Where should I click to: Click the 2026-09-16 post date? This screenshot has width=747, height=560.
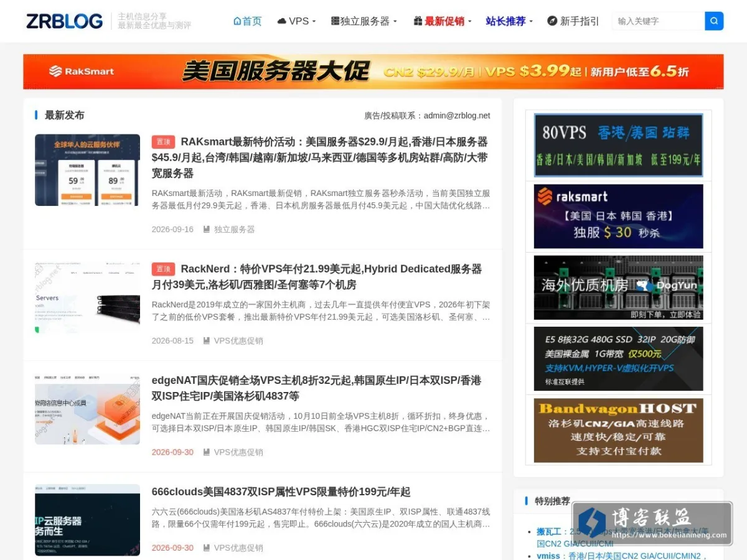tap(172, 229)
